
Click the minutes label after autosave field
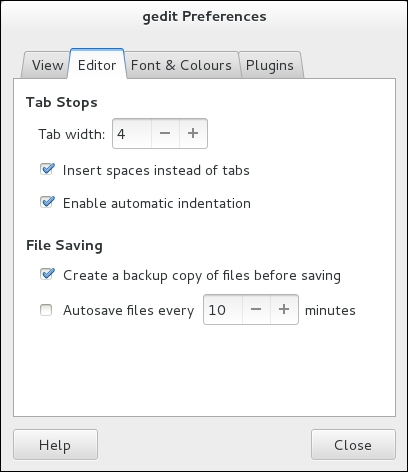330,310
